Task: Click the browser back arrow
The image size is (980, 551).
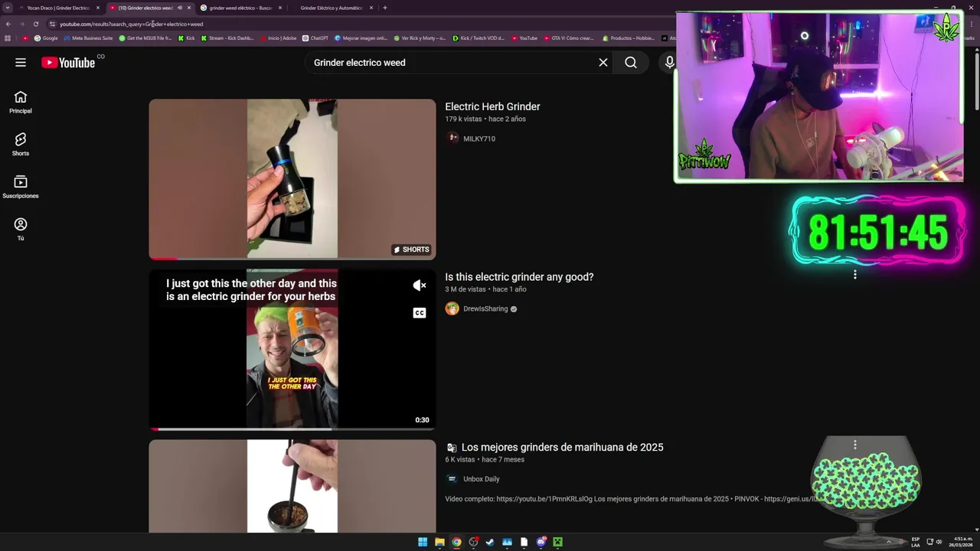Action: (x=8, y=24)
